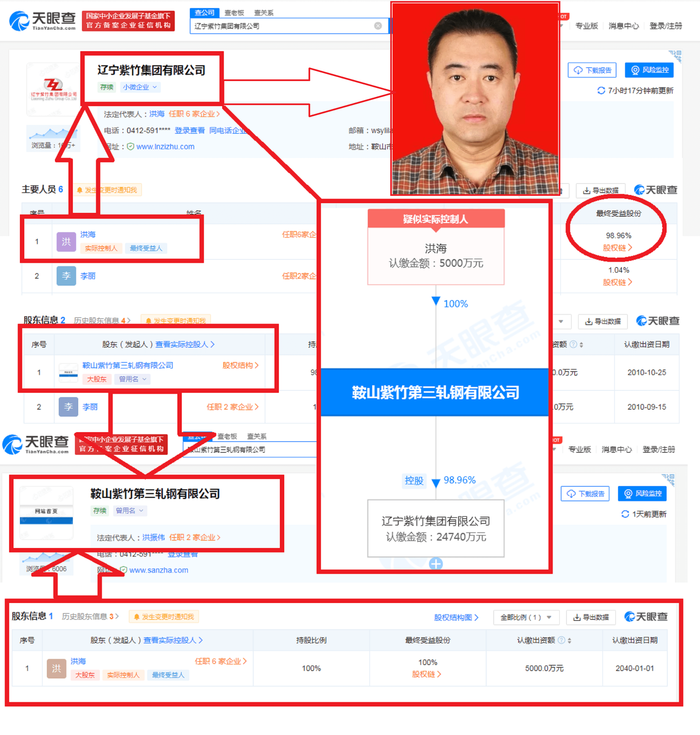Click 查看实际控股人 in the upper shareholder header
This screenshot has width=700, height=735.
(x=185, y=344)
